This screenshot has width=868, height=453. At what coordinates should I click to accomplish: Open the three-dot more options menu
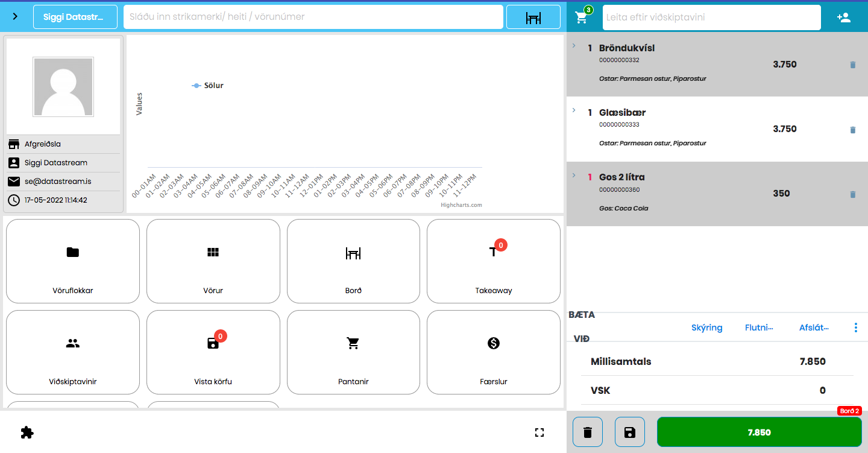point(855,328)
